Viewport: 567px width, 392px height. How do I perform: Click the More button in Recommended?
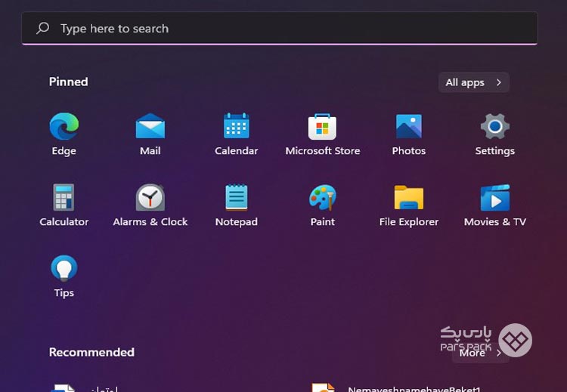[480, 353]
